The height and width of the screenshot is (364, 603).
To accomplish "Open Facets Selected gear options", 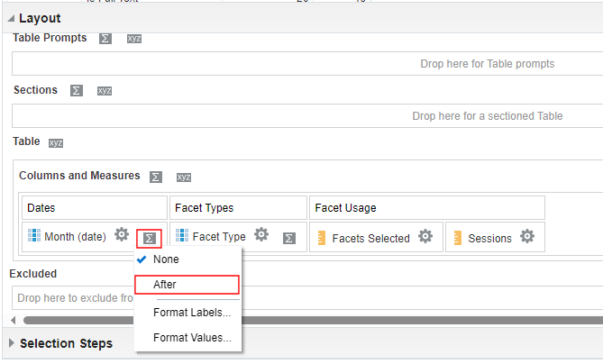I will coord(425,237).
